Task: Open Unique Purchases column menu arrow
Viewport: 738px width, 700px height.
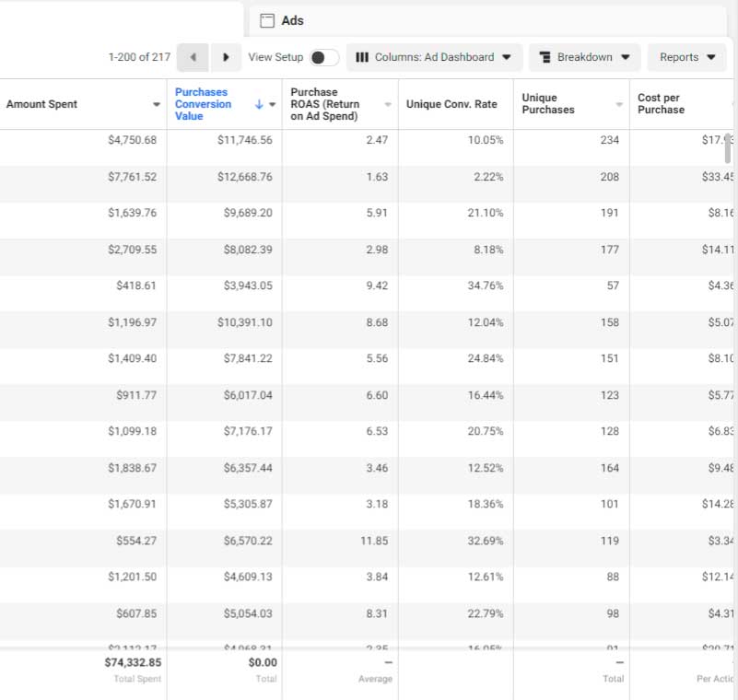Action: [x=619, y=104]
